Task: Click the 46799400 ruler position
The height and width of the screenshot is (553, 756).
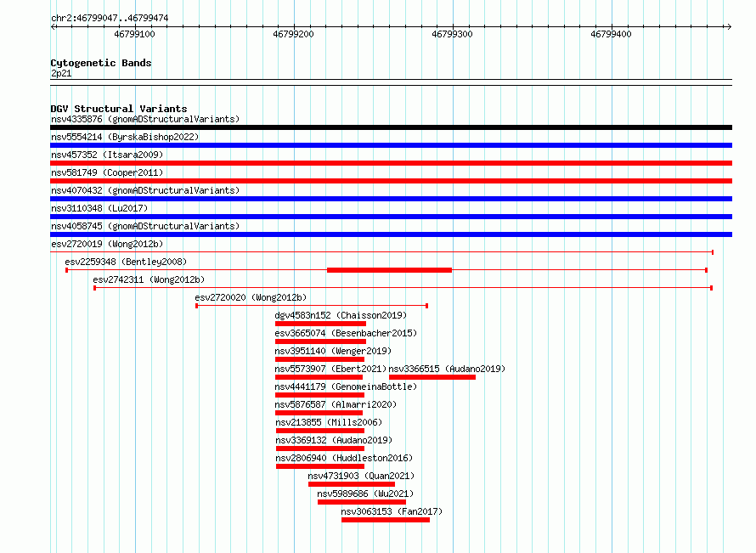Action: pyautogui.click(x=611, y=34)
